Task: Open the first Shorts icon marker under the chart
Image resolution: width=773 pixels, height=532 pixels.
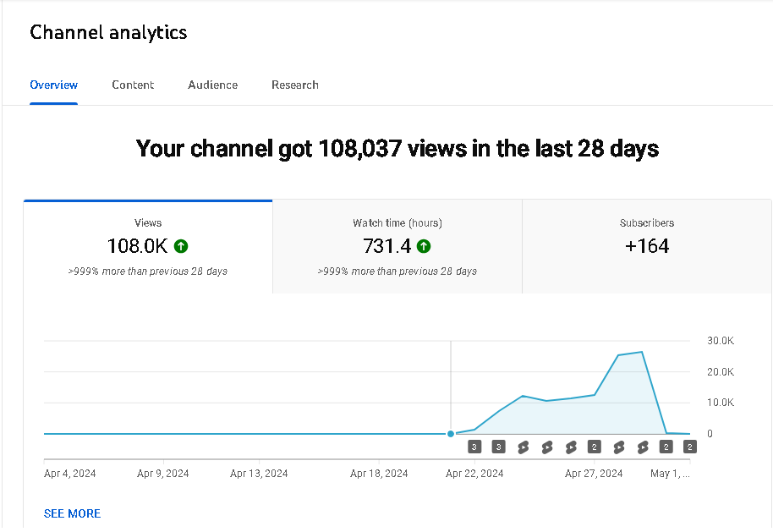Action: [x=523, y=447]
